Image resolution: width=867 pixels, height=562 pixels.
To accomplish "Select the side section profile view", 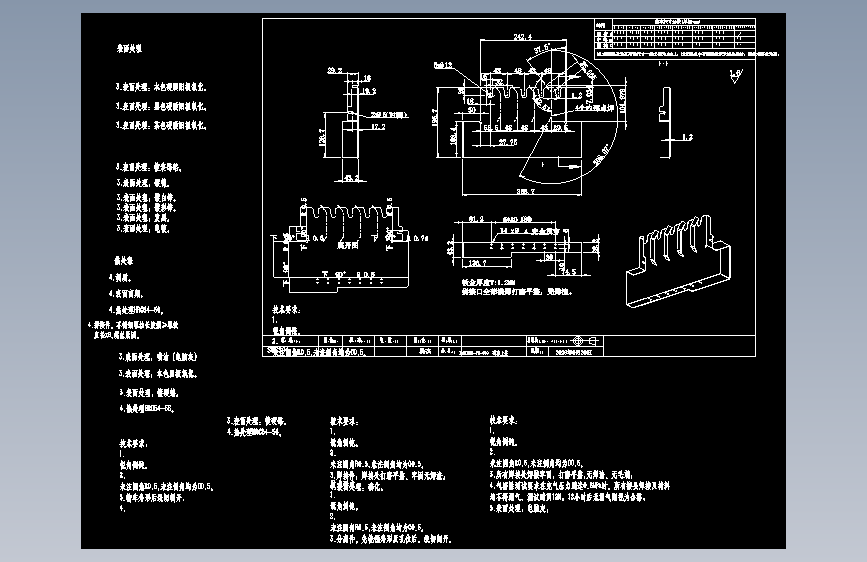I will [666, 122].
